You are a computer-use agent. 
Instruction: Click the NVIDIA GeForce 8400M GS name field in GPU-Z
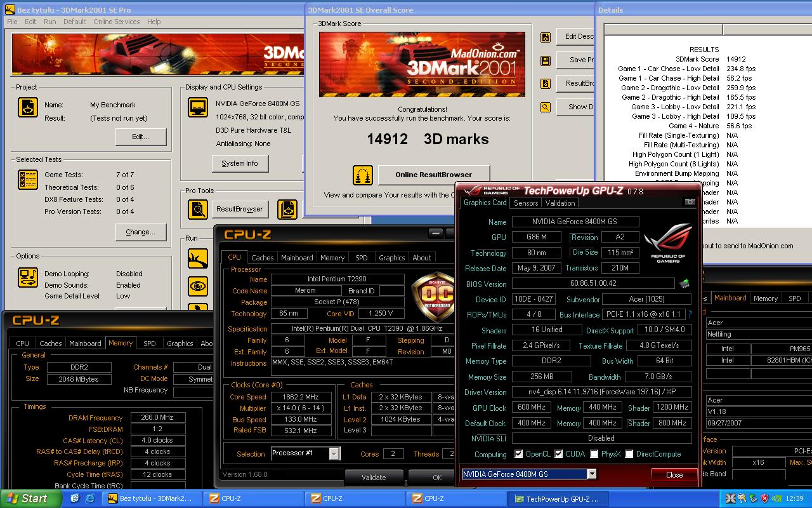pyautogui.click(x=575, y=222)
